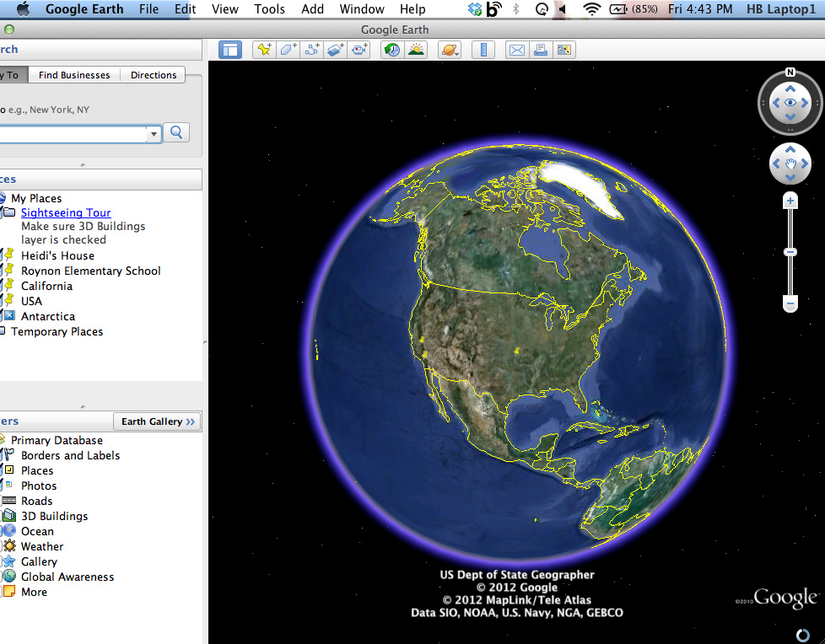Select the Roads layer row
Viewport: 825px width, 644px height.
point(37,501)
